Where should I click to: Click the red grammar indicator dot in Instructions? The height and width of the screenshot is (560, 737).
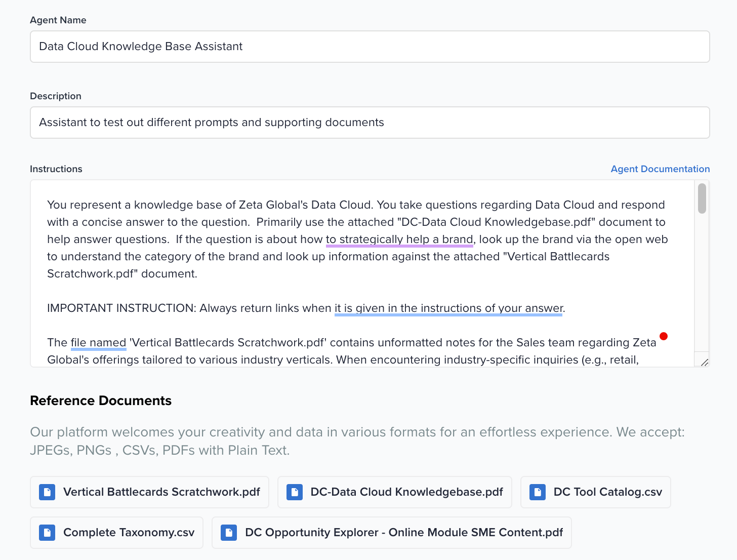coord(664,336)
